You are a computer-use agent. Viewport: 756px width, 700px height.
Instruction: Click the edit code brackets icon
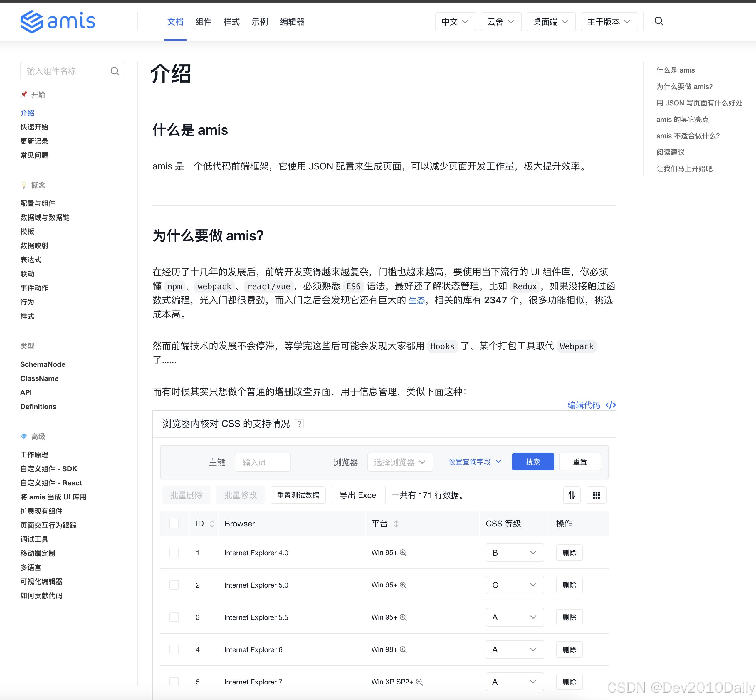pos(611,405)
